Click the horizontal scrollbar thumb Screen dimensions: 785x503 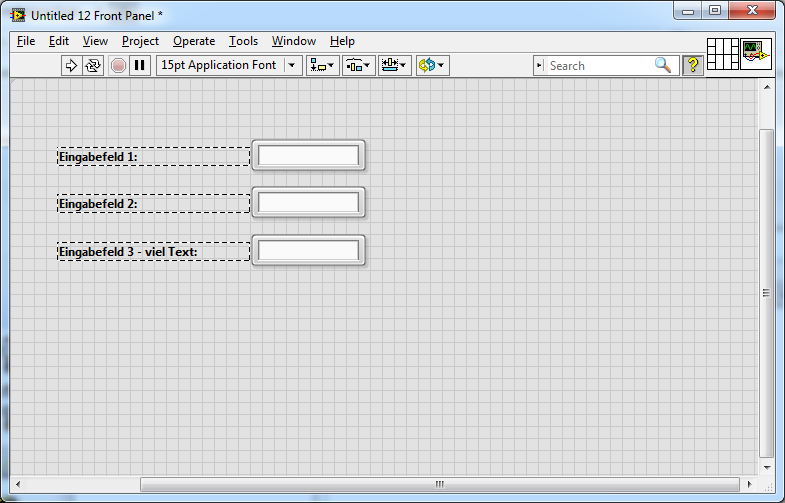(x=440, y=484)
